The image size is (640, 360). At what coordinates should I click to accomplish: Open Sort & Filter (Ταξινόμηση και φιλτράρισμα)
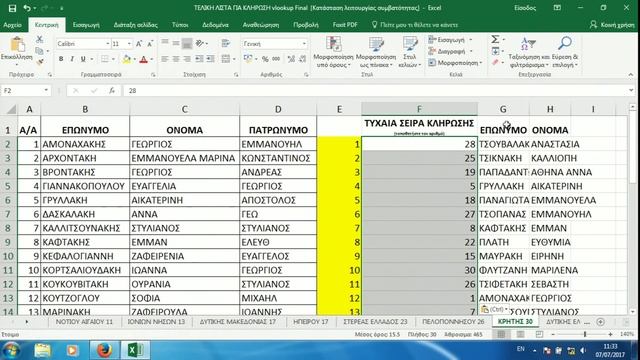click(x=529, y=52)
